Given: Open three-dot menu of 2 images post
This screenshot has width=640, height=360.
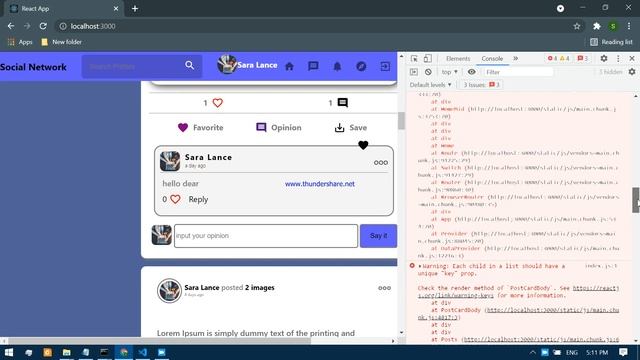Looking at the screenshot, I should click(x=384, y=288).
